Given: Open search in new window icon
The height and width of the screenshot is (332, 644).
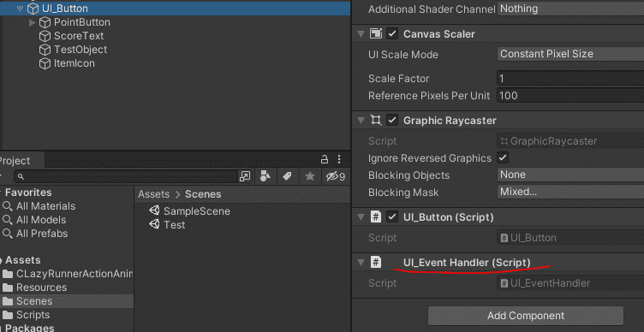Looking at the screenshot, I should (x=244, y=176).
